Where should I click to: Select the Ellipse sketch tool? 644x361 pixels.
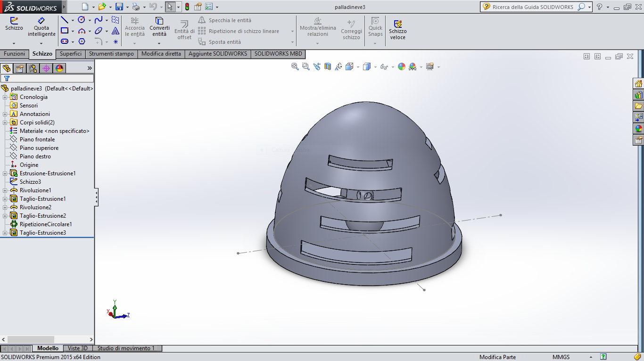99,31
